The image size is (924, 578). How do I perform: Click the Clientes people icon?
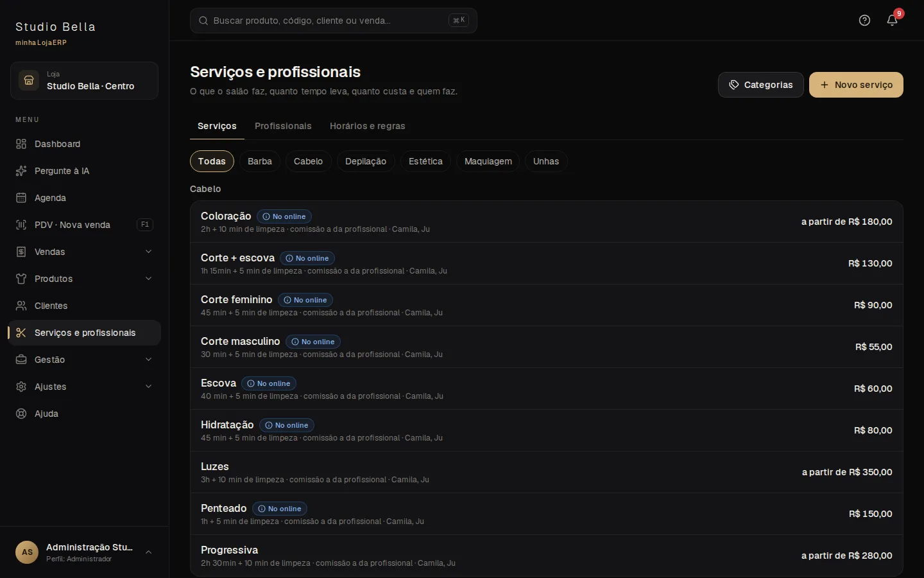tap(21, 306)
